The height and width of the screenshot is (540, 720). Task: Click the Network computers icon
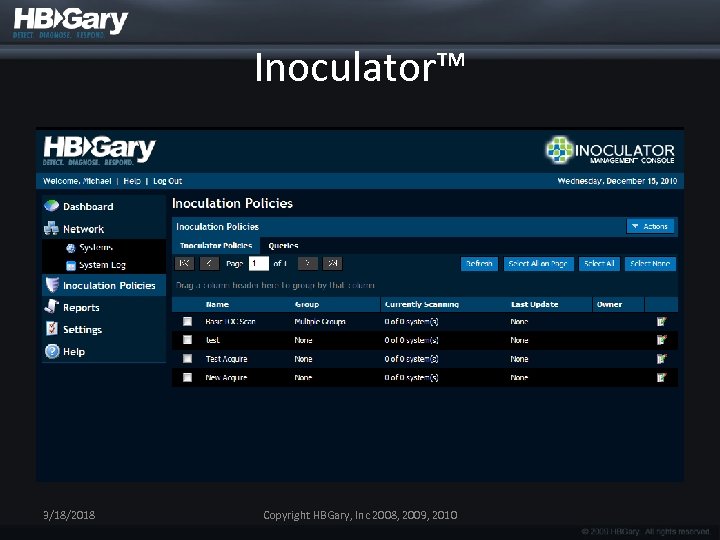(51, 228)
